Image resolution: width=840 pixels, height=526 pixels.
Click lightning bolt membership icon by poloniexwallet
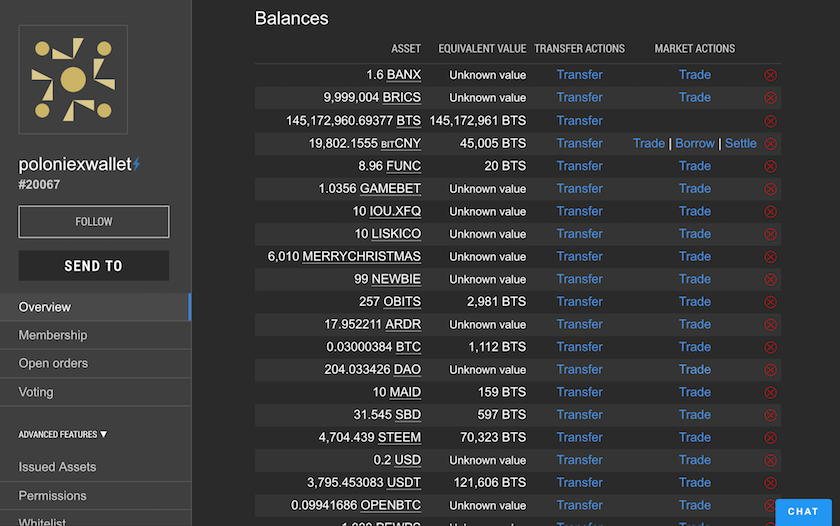coord(137,163)
